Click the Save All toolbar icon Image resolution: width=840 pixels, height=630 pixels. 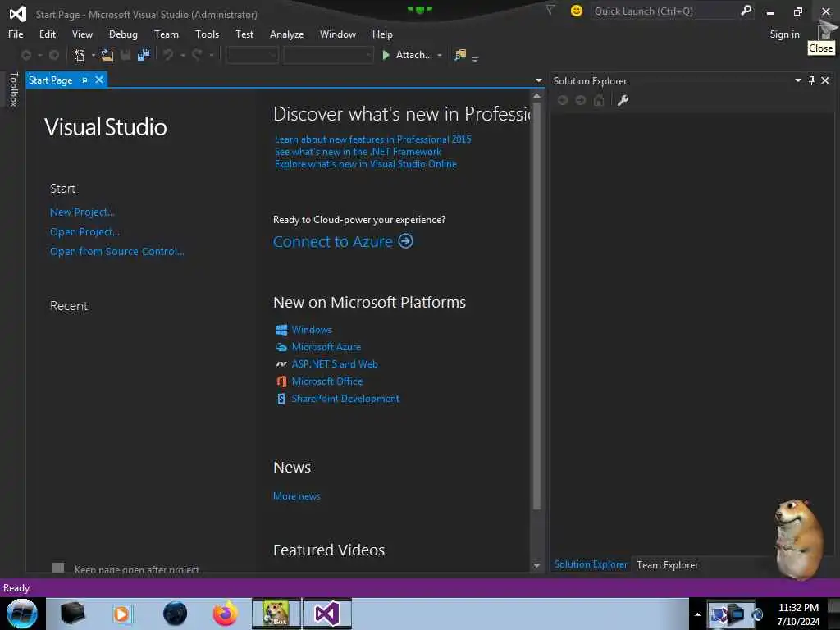coord(143,55)
